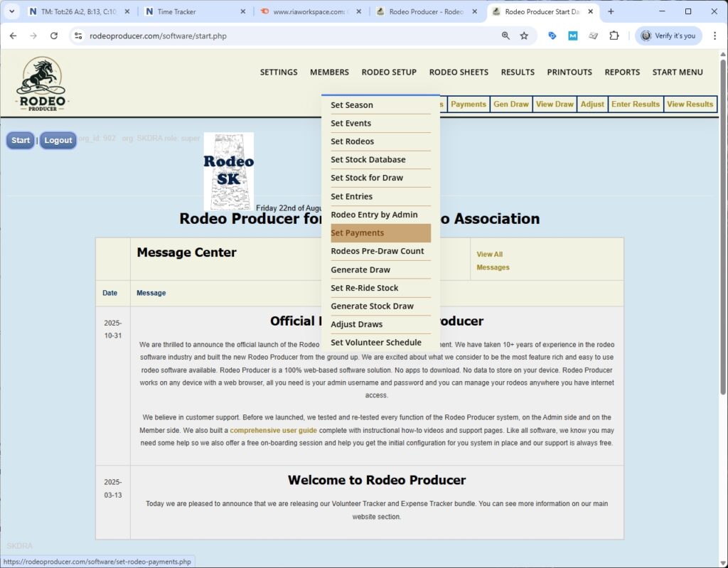Click the Logout button
Viewport: 728px width, 568px height.
tap(58, 140)
